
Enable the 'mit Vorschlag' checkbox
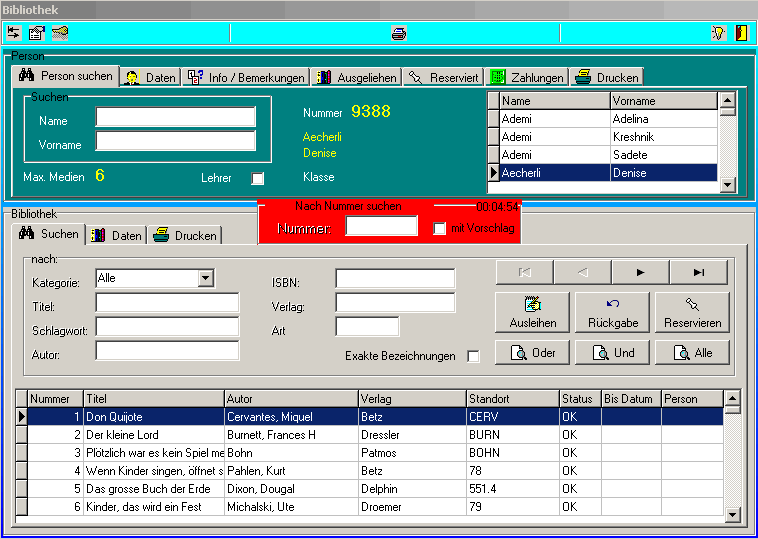click(x=440, y=229)
